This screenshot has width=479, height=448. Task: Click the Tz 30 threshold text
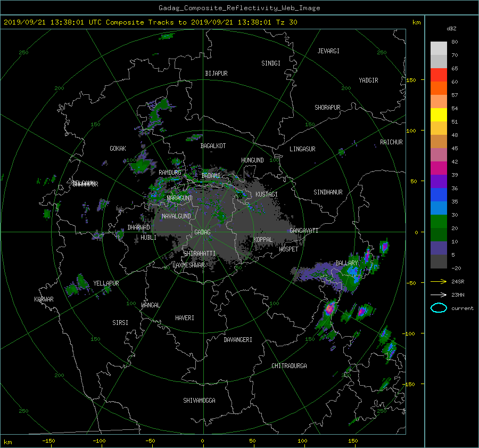[x=286, y=22]
